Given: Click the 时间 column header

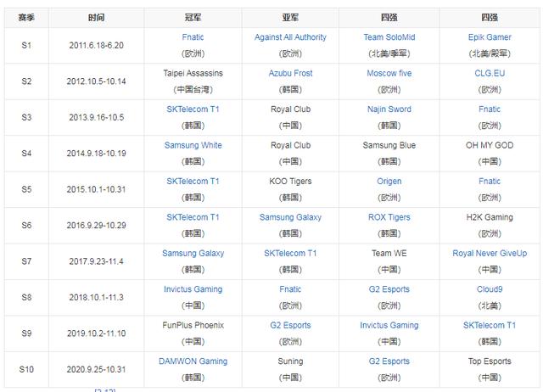Looking at the screenshot, I should click(96, 17).
